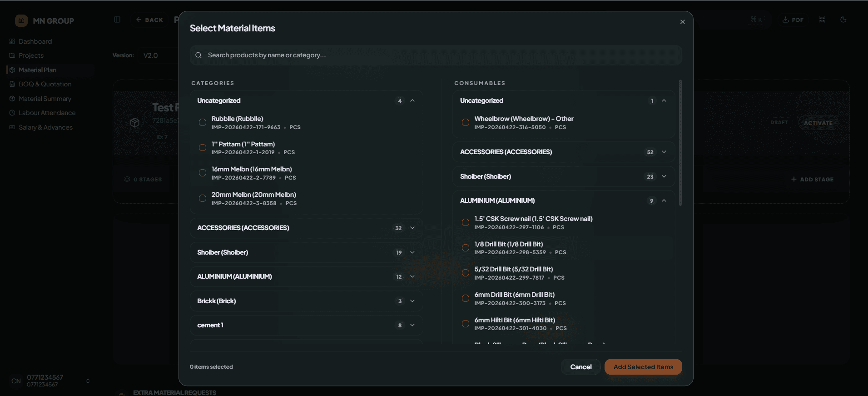Open Dashboard in sidebar
This screenshot has width=868, height=396.
coord(35,41)
